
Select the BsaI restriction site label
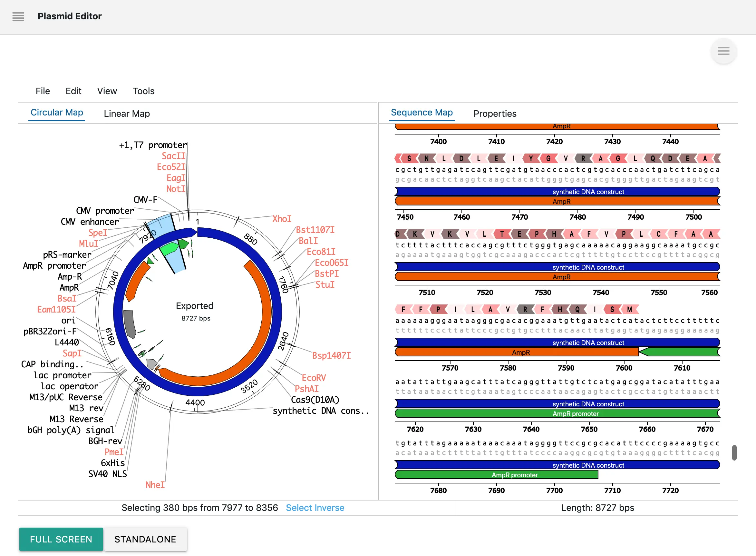click(67, 299)
